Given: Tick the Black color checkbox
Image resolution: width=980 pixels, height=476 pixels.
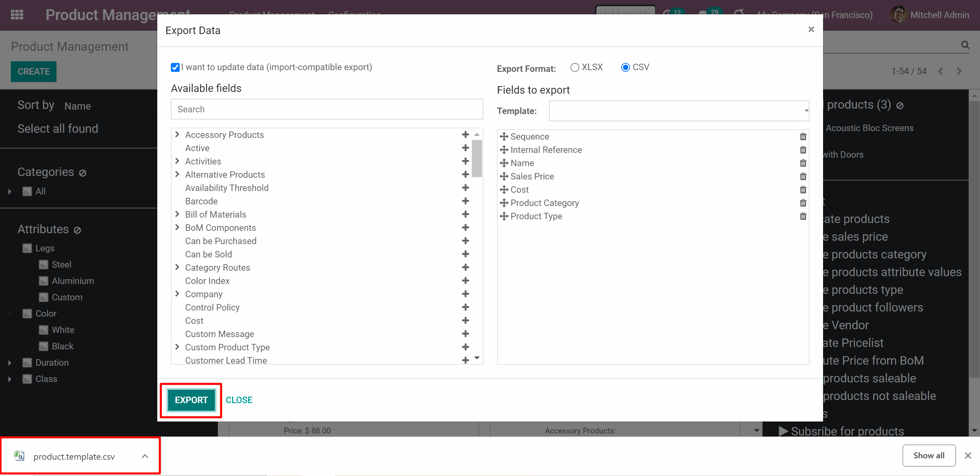Looking at the screenshot, I should [x=43, y=347].
